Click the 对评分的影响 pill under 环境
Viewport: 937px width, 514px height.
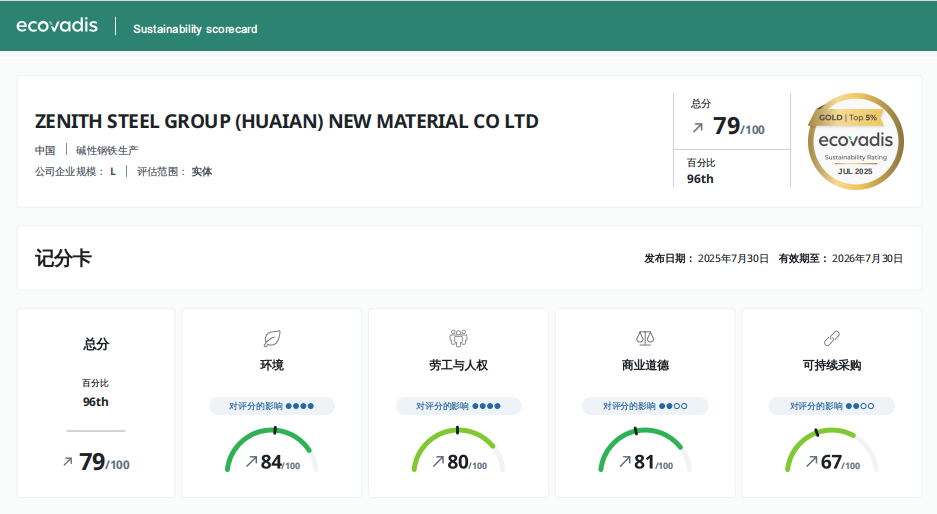[x=272, y=406]
